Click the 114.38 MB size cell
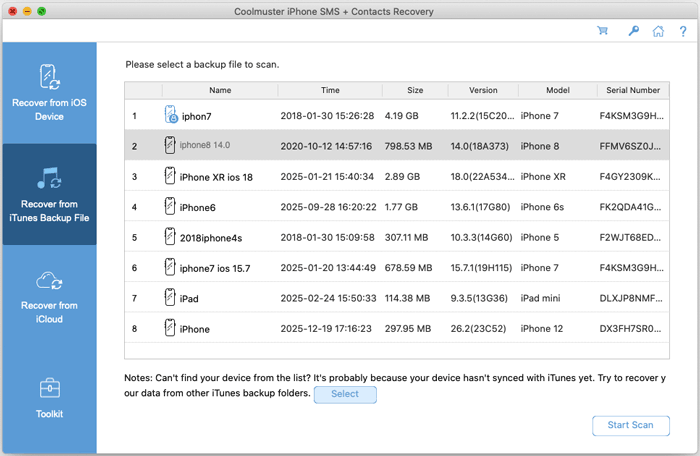 pos(407,298)
